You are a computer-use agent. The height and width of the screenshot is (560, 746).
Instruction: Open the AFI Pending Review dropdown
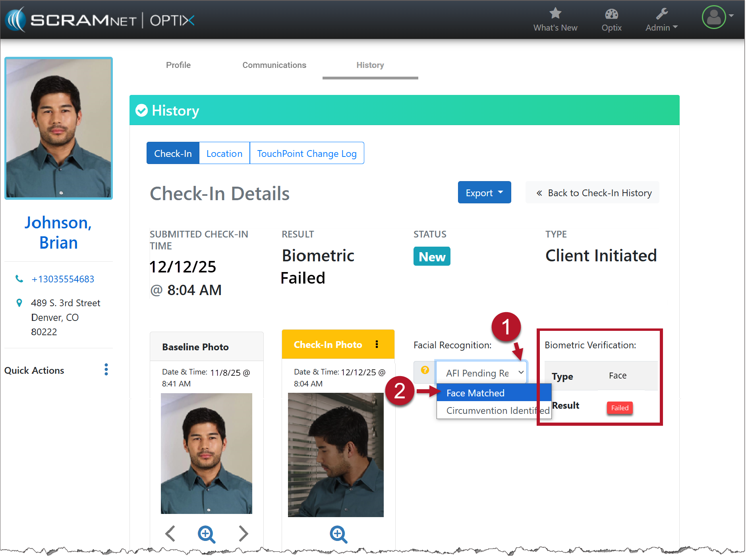481,373
